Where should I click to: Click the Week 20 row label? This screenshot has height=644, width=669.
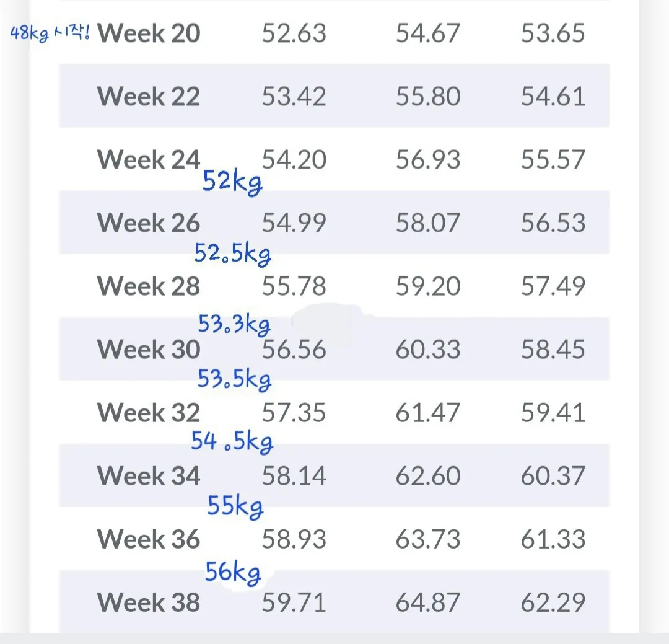(x=149, y=33)
